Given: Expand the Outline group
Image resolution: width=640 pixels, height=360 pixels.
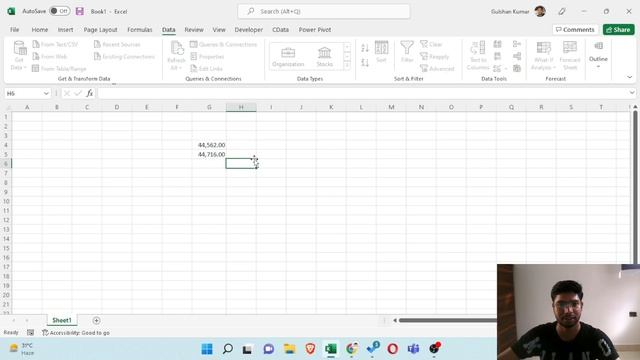Looking at the screenshot, I should [x=598, y=55].
